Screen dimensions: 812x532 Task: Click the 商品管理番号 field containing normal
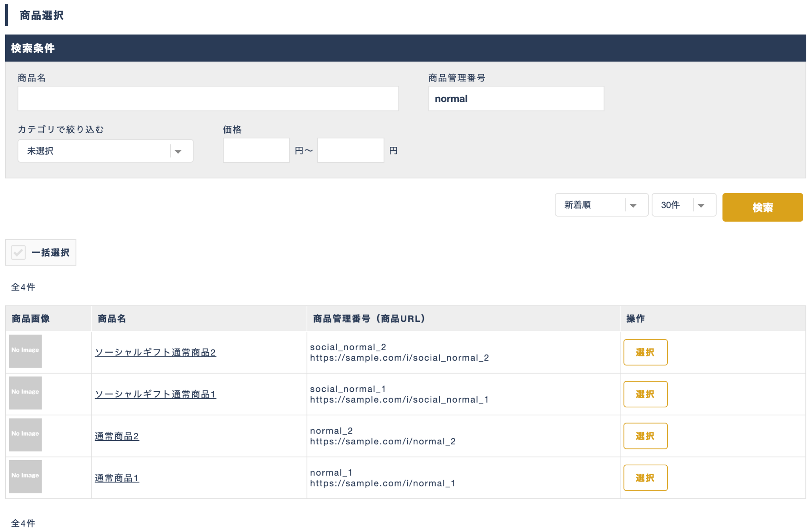pyautogui.click(x=516, y=98)
